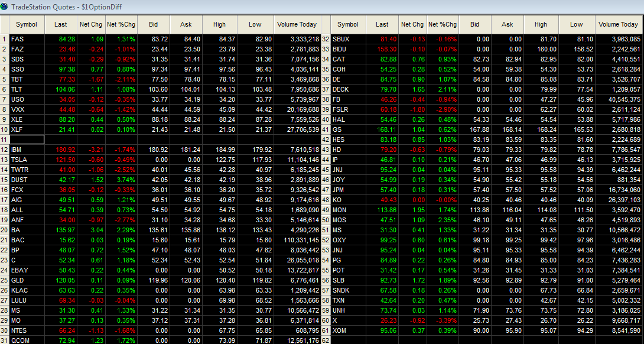Image resolution: width=644 pixels, height=344 pixels.
Task: Sort by Symbol header above SBUX
Action: point(348,25)
